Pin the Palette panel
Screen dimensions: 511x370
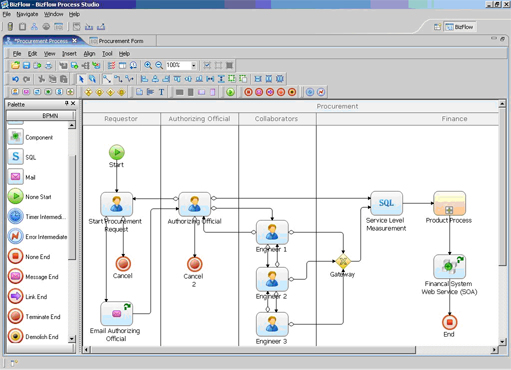click(67, 104)
